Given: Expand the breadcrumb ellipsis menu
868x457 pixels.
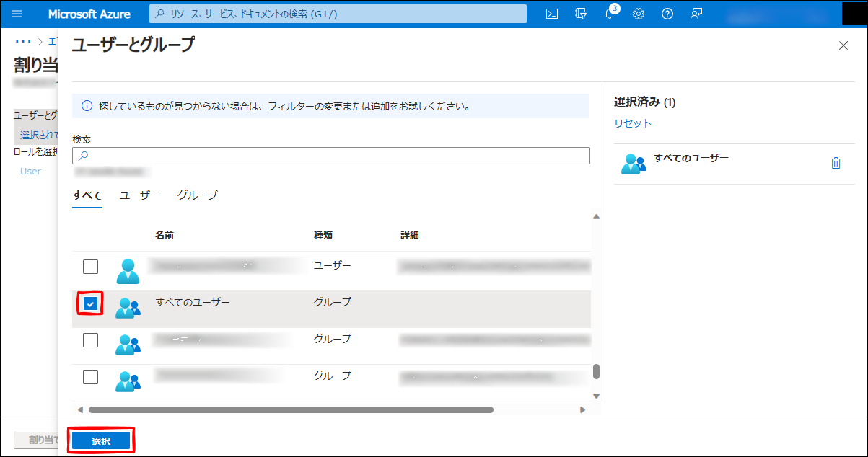Looking at the screenshot, I should click(x=23, y=41).
